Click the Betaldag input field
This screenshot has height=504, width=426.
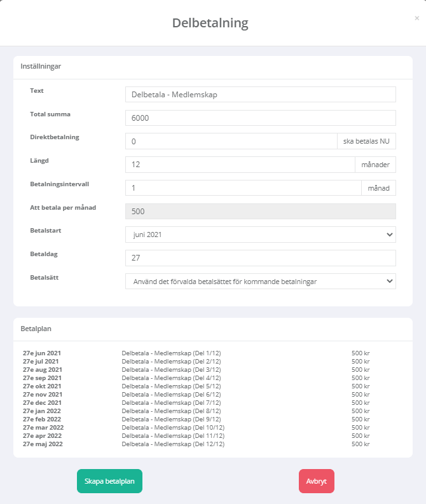click(x=260, y=258)
